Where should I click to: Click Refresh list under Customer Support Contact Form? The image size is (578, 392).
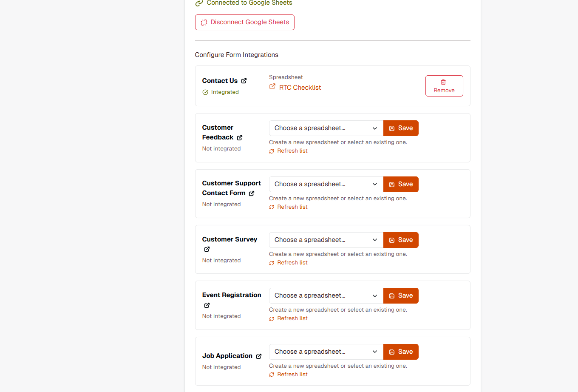pos(292,207)
